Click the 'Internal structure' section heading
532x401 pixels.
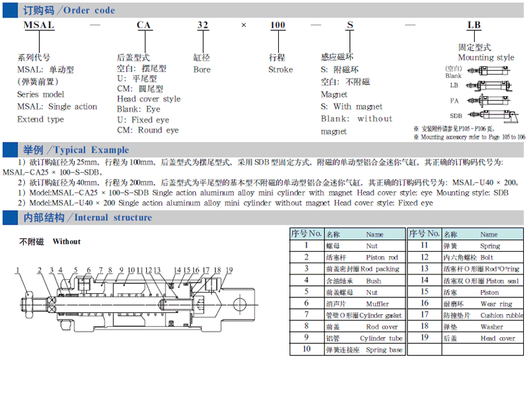click(x=88, y=217)
